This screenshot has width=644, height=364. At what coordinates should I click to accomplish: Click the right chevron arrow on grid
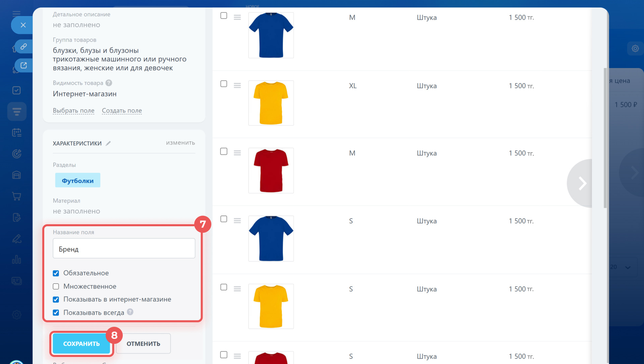pos(582,183)
